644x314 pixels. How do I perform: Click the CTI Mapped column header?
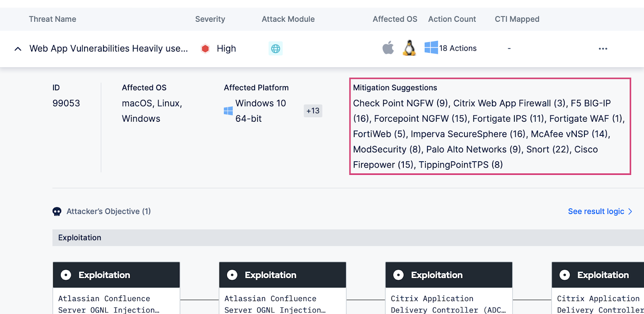tap(517, 19)
